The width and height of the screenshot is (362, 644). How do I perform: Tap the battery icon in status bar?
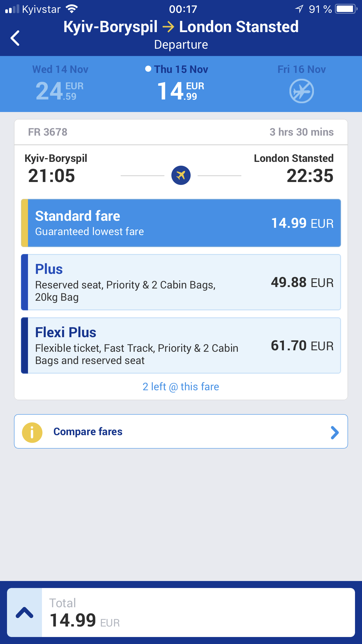point(346,9)
